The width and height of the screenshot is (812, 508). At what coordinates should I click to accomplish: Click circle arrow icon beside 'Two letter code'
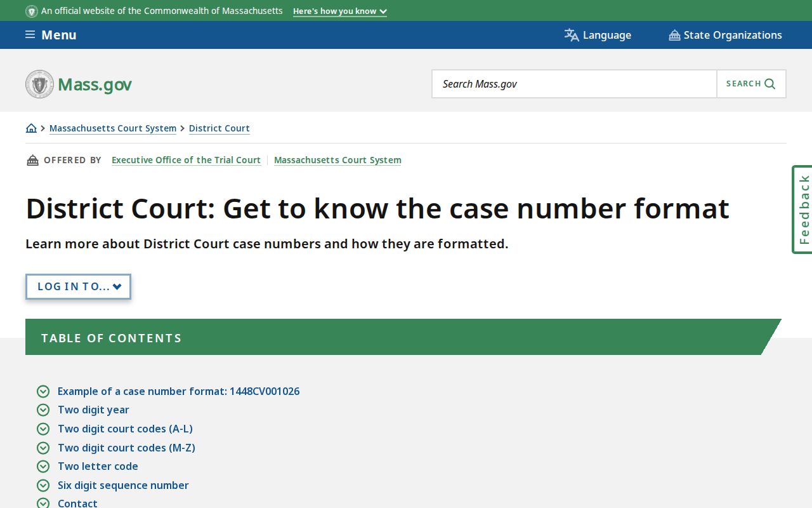(43, 466)
